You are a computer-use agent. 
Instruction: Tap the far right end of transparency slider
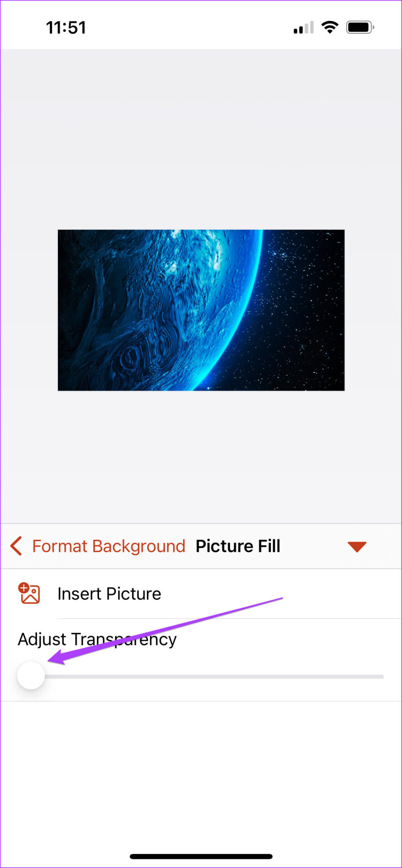pos(382,677)
